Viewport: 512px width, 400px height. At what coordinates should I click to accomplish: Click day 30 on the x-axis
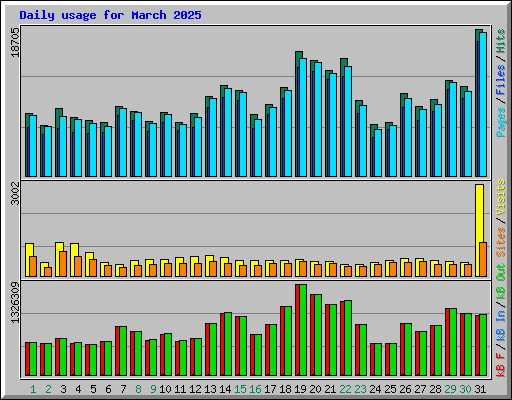click(x=465, y=389)
